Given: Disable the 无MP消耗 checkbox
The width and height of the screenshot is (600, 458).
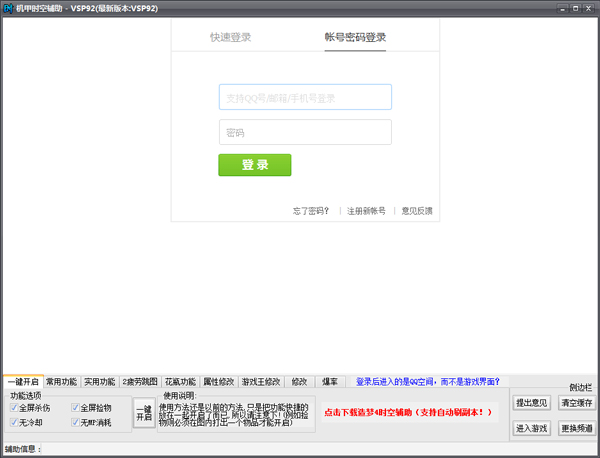Looking at the screenshot, I should [75, 423].
